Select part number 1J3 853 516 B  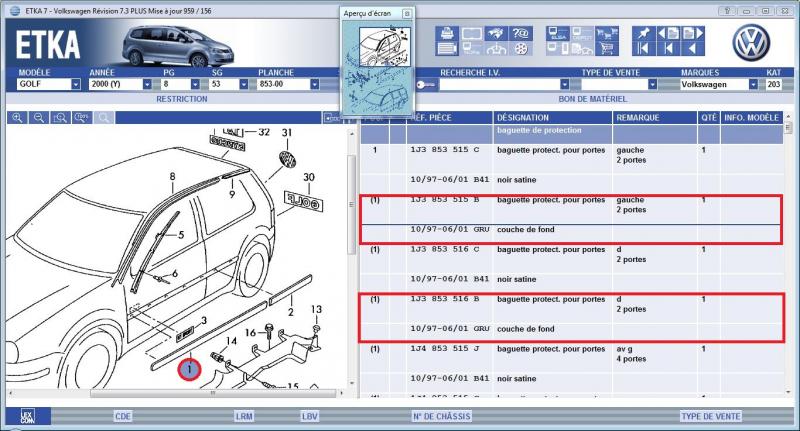tap(444, 299)
